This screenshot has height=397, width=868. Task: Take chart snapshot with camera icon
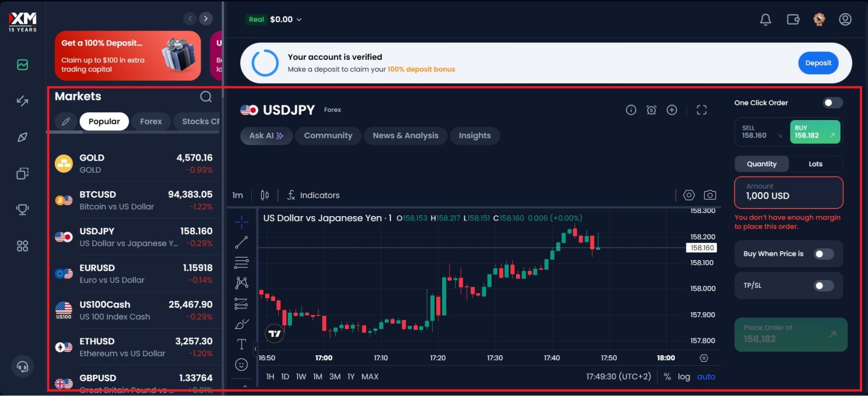(x=710, y=195)
